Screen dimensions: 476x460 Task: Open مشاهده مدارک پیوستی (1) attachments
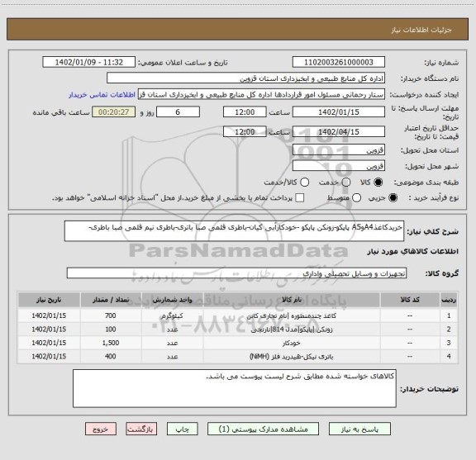point(263,429)
